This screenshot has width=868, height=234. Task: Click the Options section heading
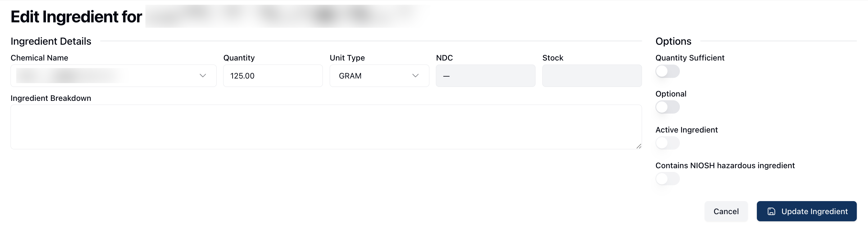coord(673,41)
